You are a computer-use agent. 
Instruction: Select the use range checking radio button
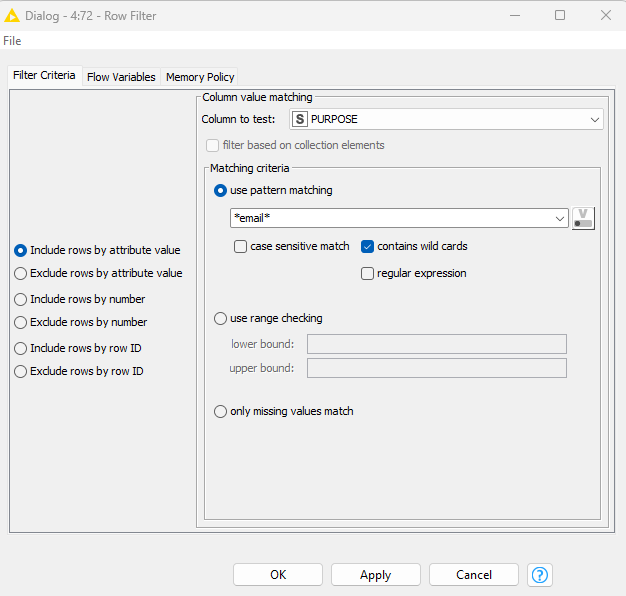click(221, 318)
